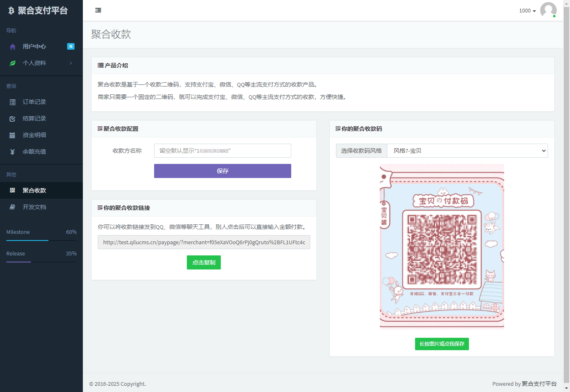Click the 聚合支付平台 site title
Screen dimensions: 570x392
pos(43,11)
